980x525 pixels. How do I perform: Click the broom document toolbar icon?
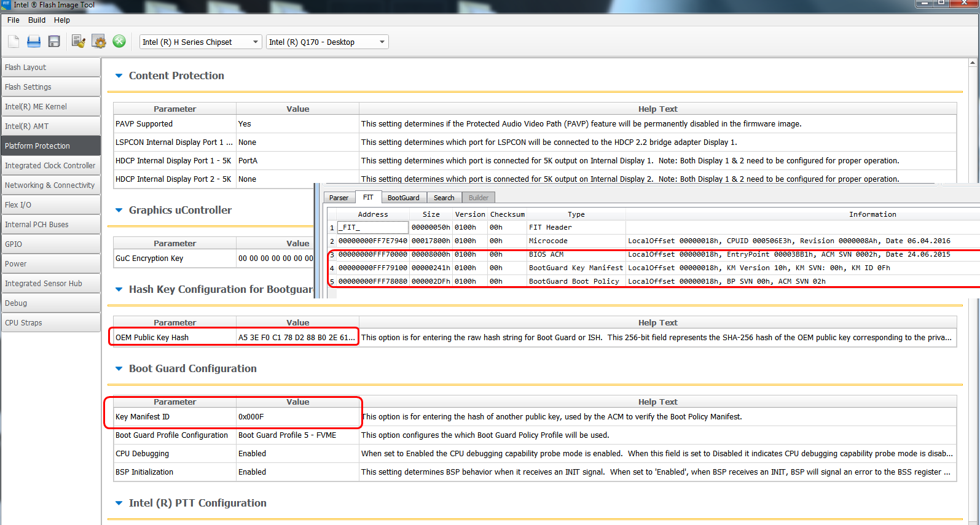(x=78, y=42)
